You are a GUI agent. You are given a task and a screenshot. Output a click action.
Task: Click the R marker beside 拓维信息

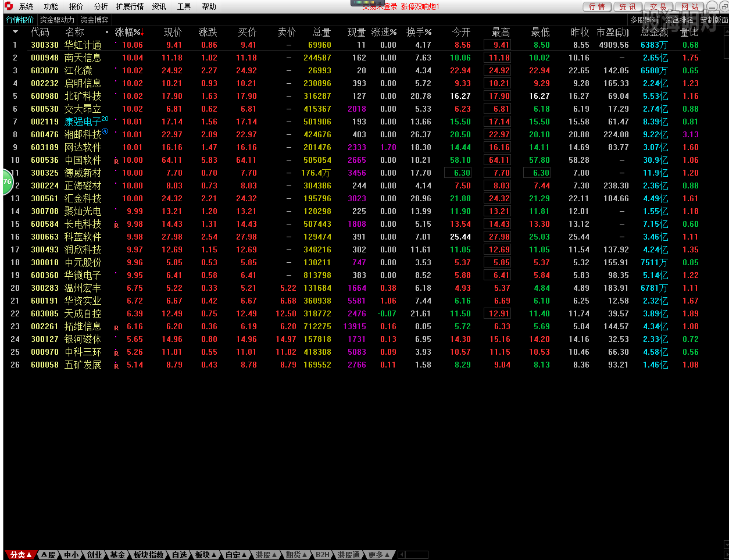pyautogui.click(x=116, y=327)
